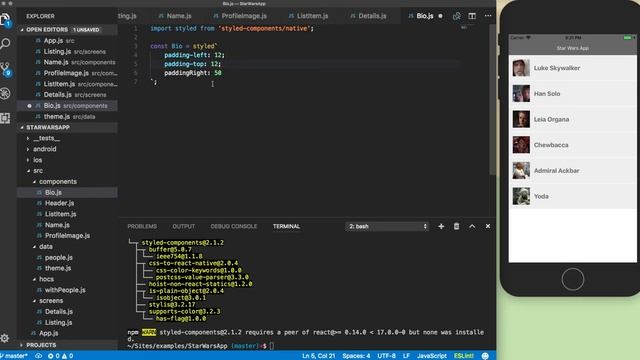640x360 pixels.
Task: Maximize the panel with the up chevron
Action: tap(472, 226)
